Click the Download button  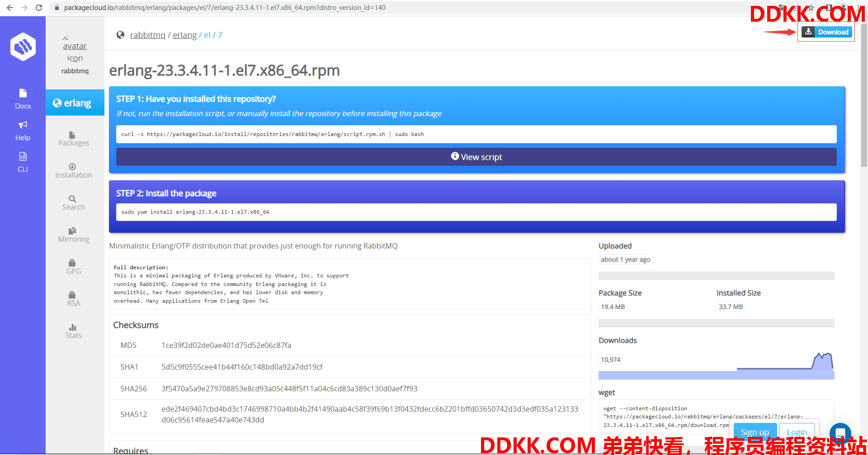[827, 32]
